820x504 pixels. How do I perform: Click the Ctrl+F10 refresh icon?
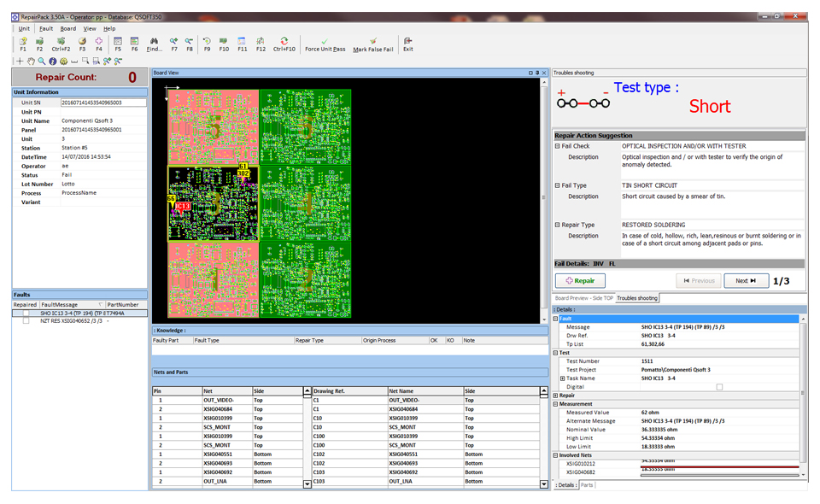pyautogui.click(x=284, y=41)
